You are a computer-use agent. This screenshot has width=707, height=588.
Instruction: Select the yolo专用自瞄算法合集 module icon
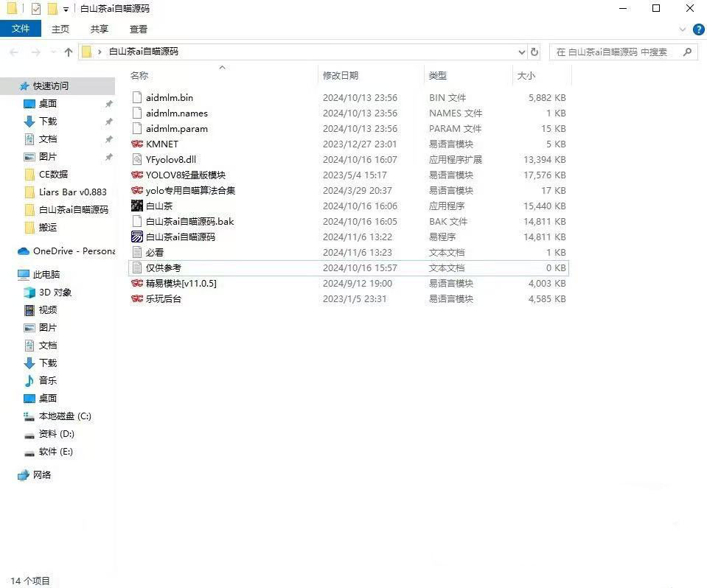coord(137,191)
